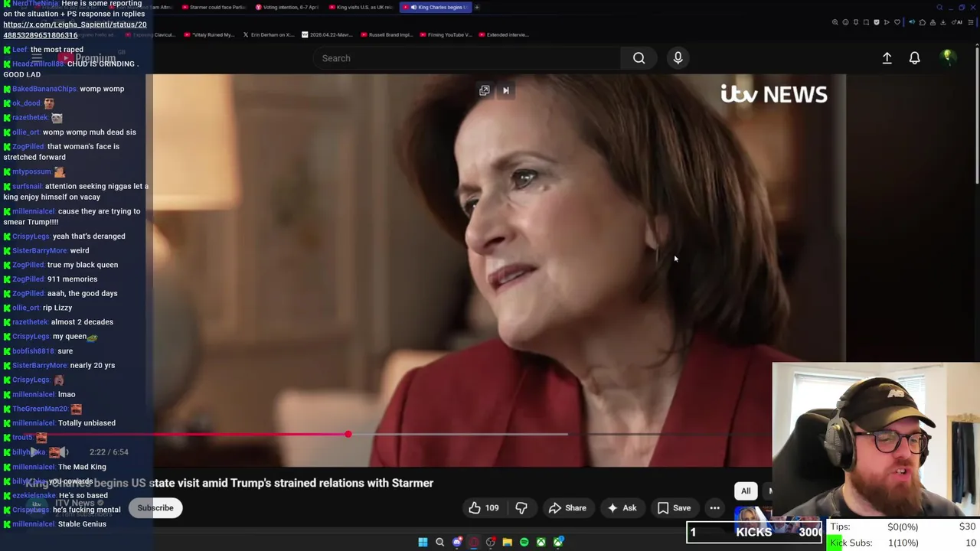Activate voice search microphone icon
The width and height of the screenshot is (980, 551).
(678, 58)
